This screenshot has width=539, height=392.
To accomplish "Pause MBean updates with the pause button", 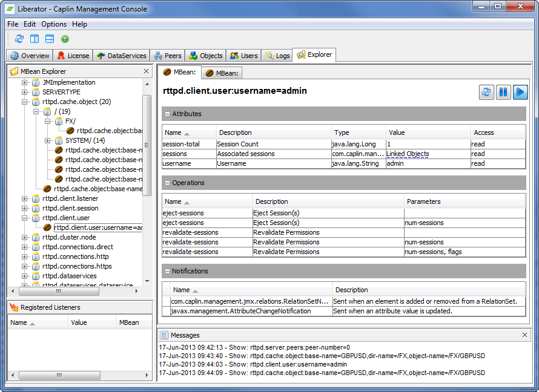I will (x=503, y=93).
